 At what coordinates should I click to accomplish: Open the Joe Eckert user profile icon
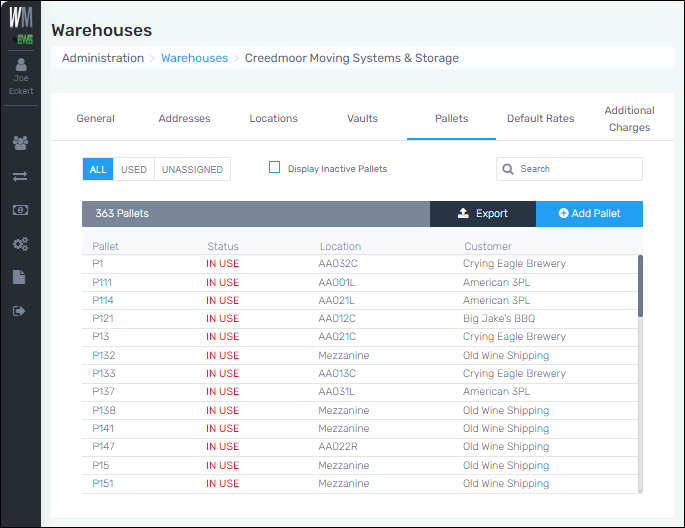(x=21, y=65)
